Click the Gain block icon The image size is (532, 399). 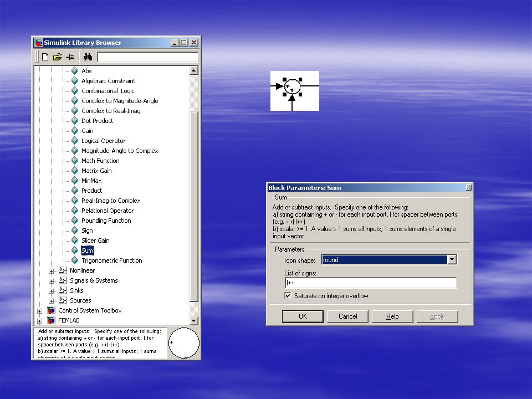point(75,131)
